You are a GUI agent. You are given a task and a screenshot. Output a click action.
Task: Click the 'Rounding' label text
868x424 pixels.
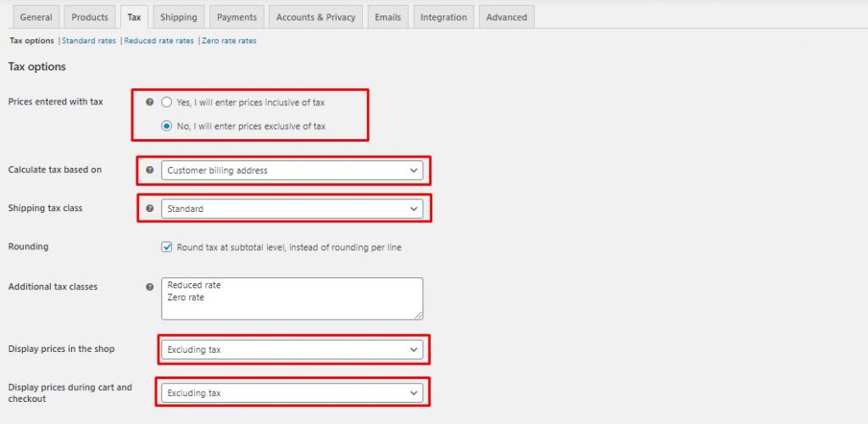(x=28, y=246)
